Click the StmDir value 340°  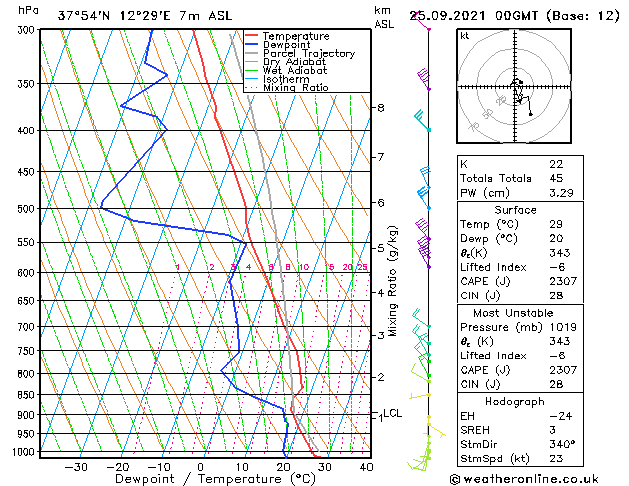[x=562, y=444]
